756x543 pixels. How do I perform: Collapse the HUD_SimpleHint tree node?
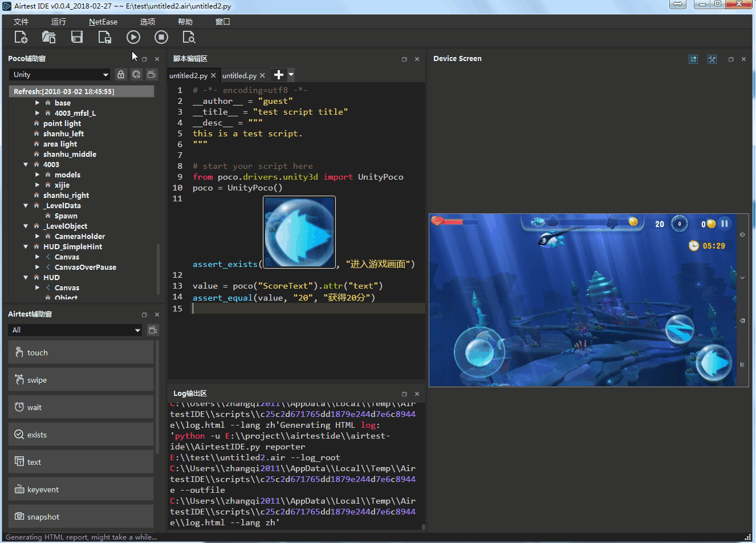pos(26,247)
